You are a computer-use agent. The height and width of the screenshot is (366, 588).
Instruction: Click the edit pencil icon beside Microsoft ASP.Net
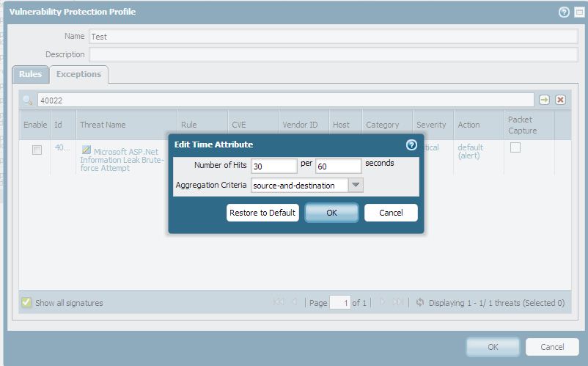[x=87, y=150]
